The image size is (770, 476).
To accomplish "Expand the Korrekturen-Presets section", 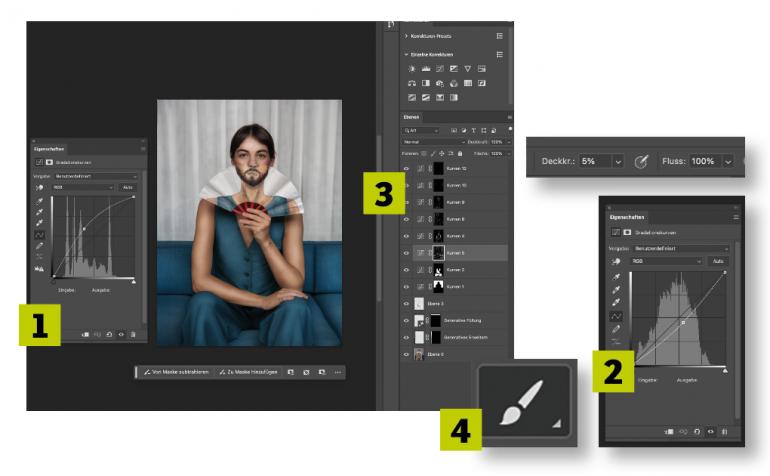I will (x=406, y=36).
